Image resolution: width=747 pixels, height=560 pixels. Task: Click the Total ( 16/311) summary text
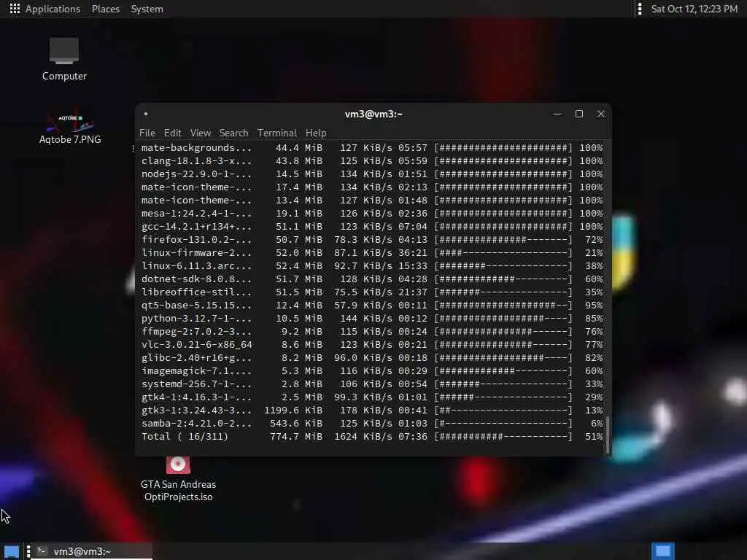(x=185, y=437)
